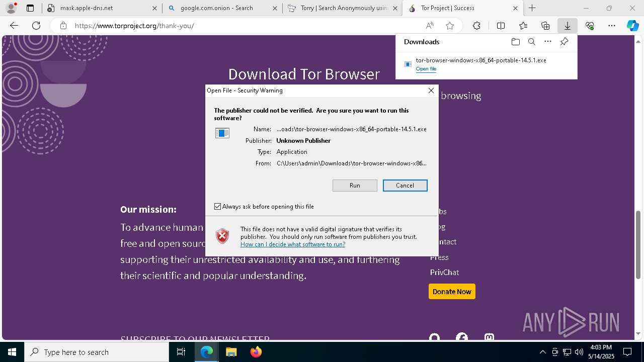Uncheck Always ask before opening this file
Viewport: 644px width, 362px height.
(217, 207)
